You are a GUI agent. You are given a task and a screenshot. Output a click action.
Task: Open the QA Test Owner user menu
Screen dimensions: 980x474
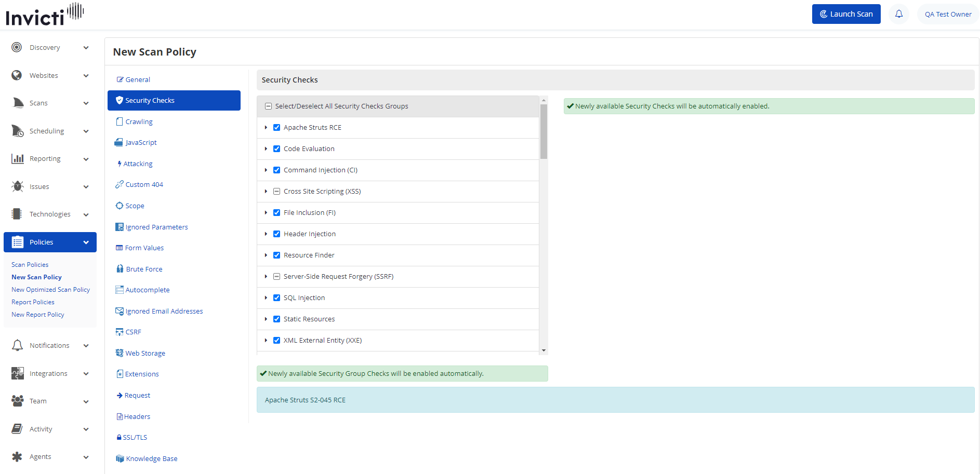947,14
